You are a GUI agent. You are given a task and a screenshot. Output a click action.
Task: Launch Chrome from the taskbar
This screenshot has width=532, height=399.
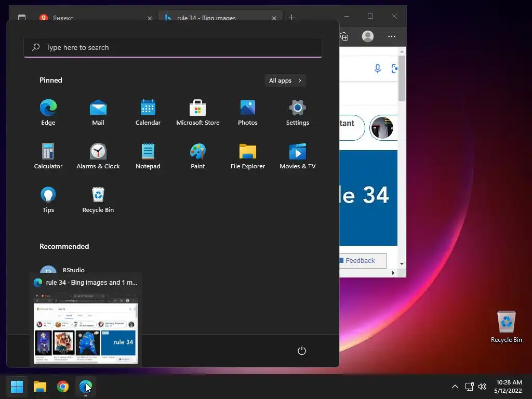pos(63,387)
